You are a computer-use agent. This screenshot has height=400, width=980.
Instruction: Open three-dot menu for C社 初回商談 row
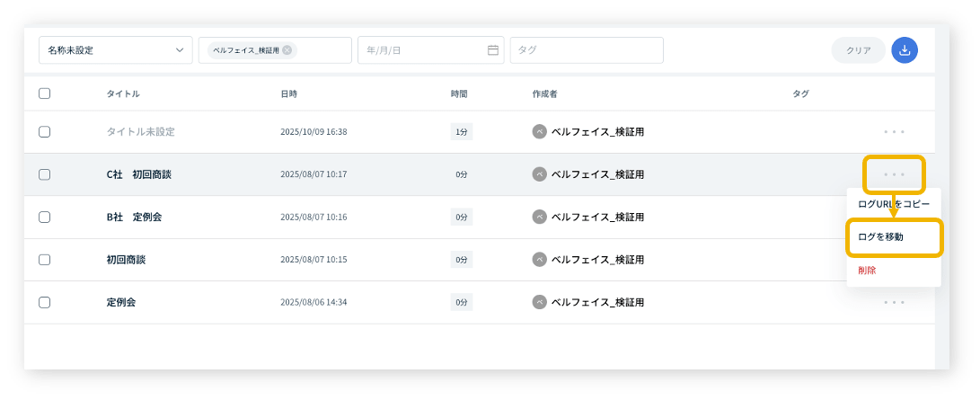tap(894, 174)
